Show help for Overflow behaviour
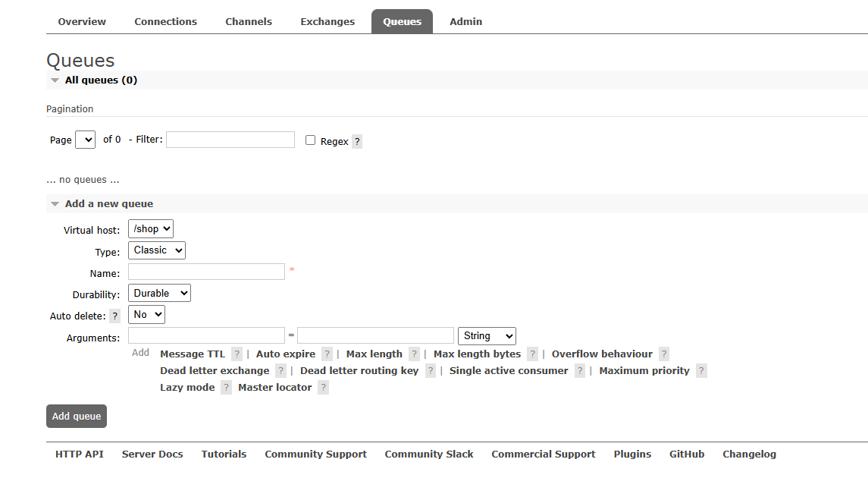This screenshot has height=478, width=868. point(664,354)
